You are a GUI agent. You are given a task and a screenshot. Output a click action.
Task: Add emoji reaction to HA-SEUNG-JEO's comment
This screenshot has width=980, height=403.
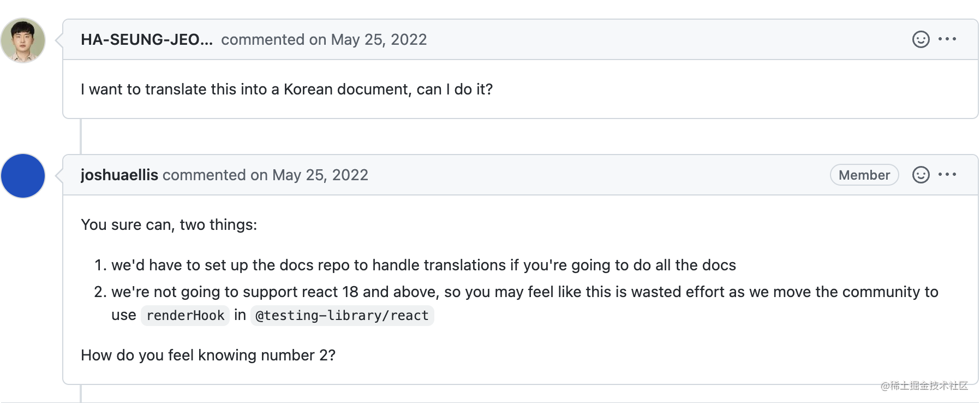click(x=921, y=39)
